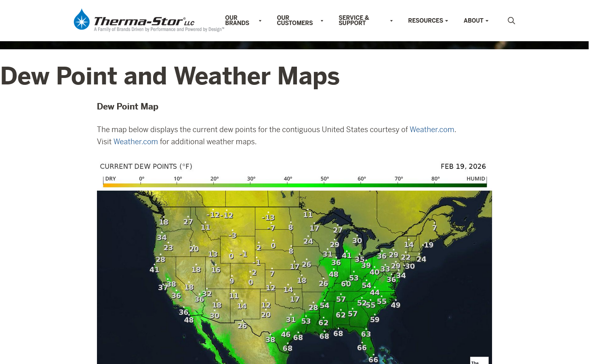Viewport: 589px width, 364px height.
Task: Click the dew point color gradient legend
Action: coord(294,185)
